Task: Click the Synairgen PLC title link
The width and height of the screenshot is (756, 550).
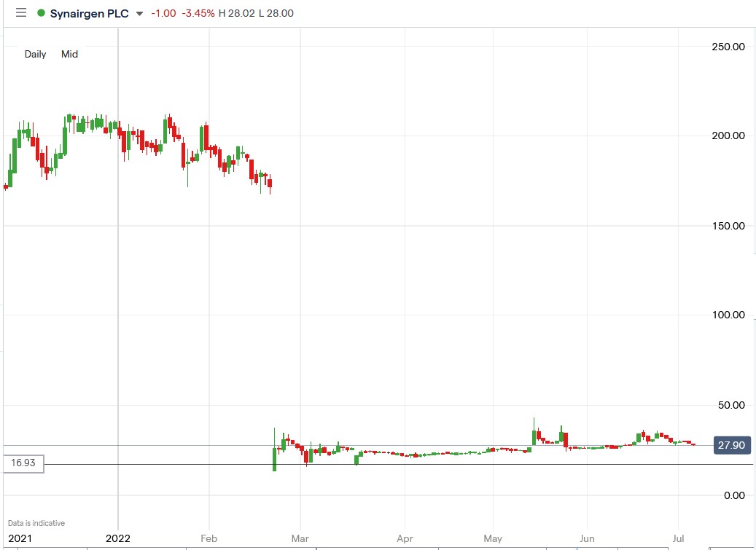Action: [x=88, y=12]
